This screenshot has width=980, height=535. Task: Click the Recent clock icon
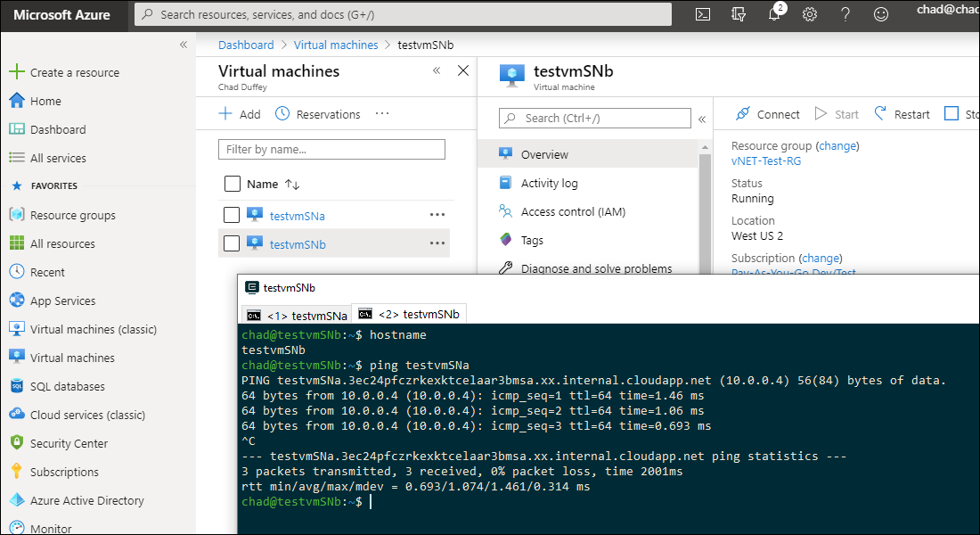click(17, 272)
